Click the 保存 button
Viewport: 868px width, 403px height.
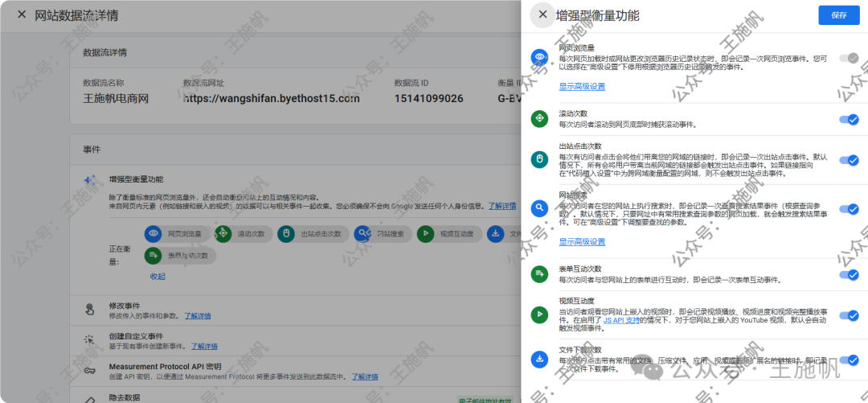(838, 15)
